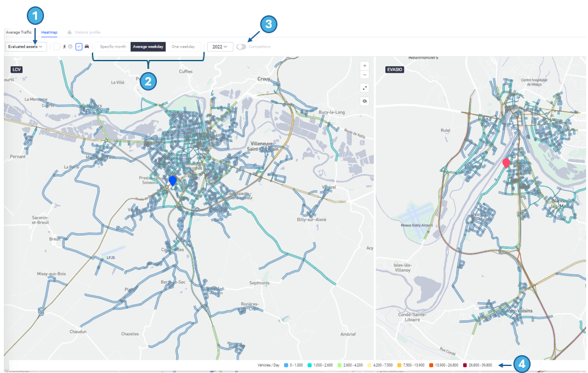Image resolution: width=588 pixels, height=373 pixels.
Task: Toggle the Competitors switch
Action: [x=241, y=47]
